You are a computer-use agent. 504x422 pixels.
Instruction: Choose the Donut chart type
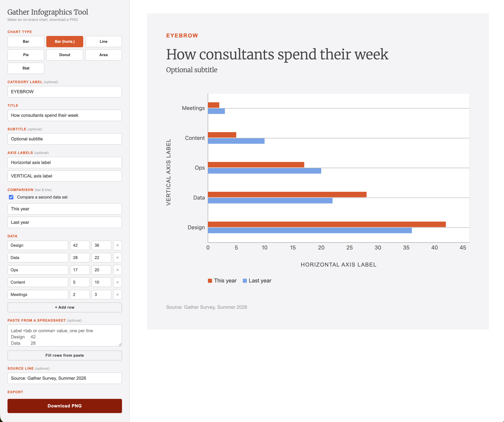[65, 55]
